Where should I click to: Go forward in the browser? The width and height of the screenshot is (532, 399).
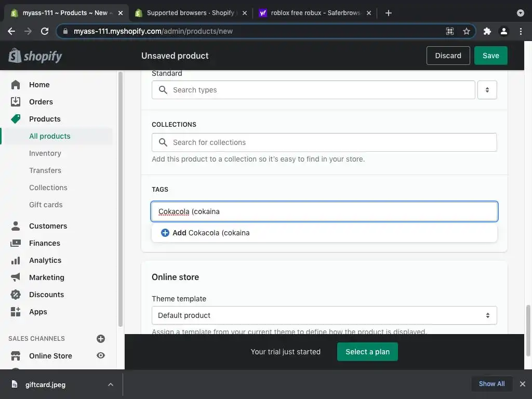(x=28, y=31)
